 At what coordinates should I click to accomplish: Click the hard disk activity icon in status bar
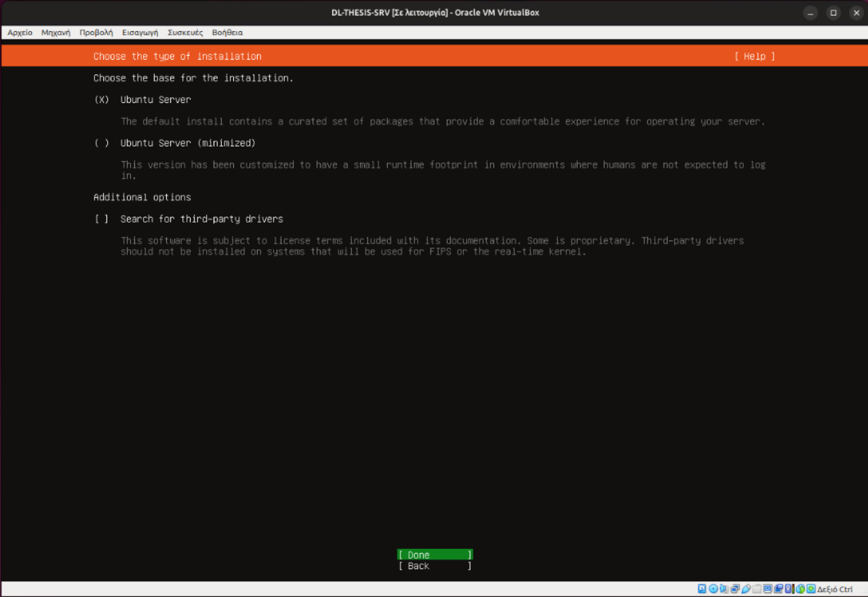(702, 589)
